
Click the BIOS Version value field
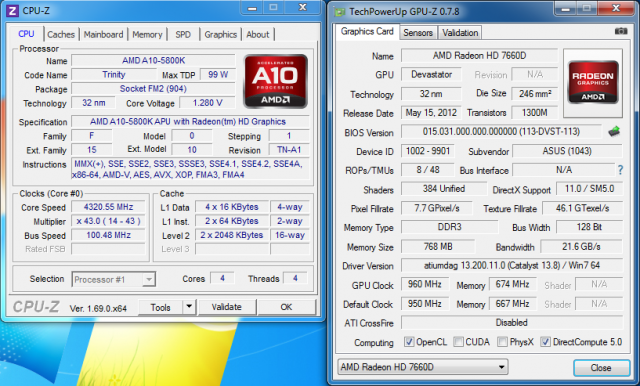[501, 131]
